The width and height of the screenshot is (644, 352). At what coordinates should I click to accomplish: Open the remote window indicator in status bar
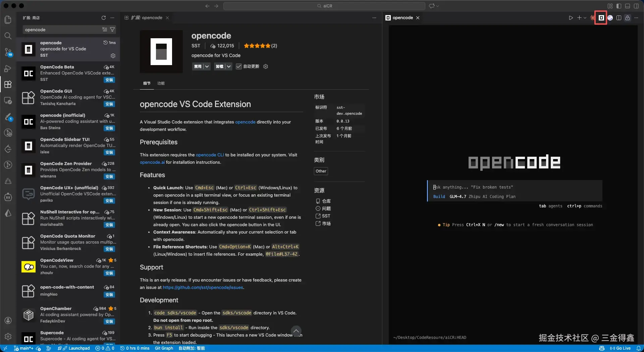tap(5, 348)
